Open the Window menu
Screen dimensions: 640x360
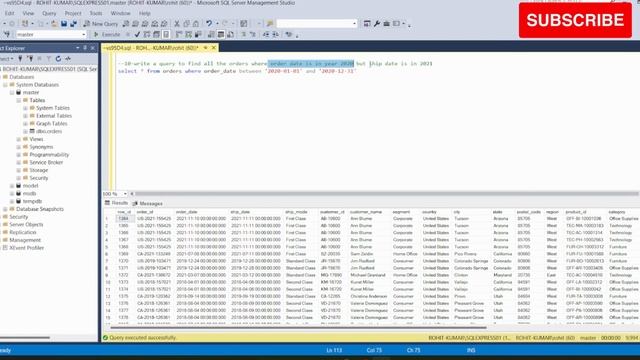120,13
